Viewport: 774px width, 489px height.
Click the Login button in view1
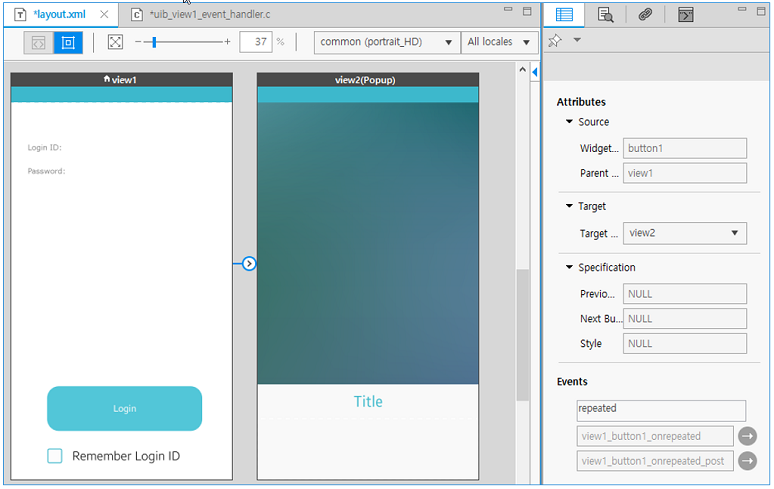[x=124, y=409]
